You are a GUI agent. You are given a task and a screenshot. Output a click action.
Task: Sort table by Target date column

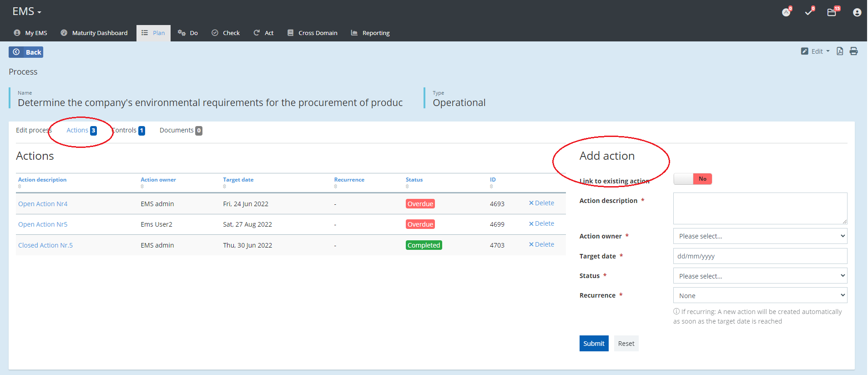click(238, 180)
